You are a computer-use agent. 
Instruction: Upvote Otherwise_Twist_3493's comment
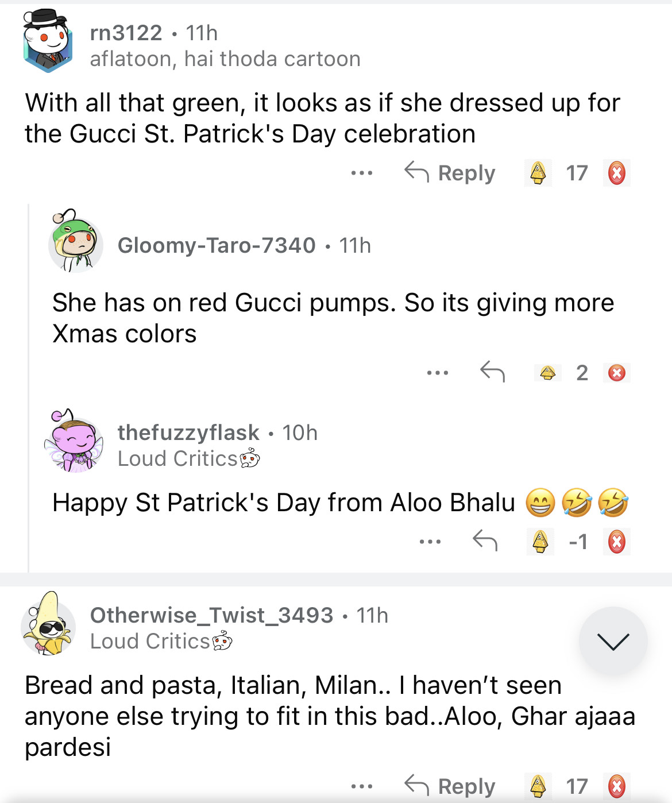click(538, 786)
